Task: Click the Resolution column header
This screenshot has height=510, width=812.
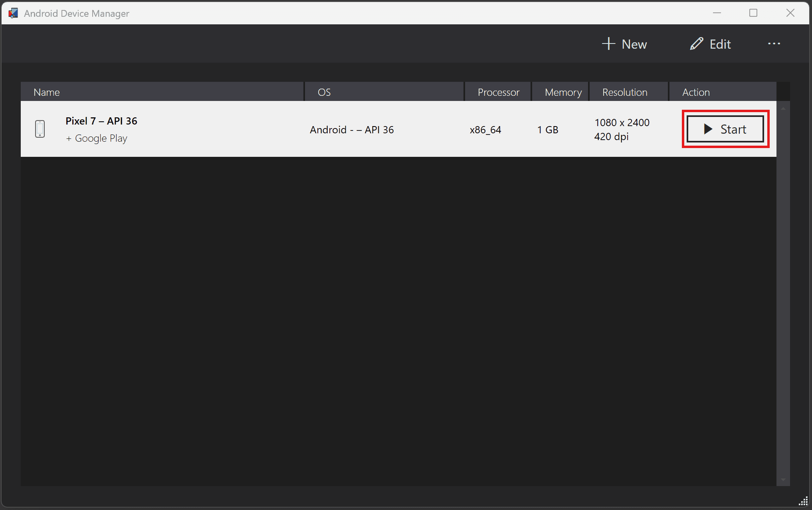Action: click(x=625, y=91)
